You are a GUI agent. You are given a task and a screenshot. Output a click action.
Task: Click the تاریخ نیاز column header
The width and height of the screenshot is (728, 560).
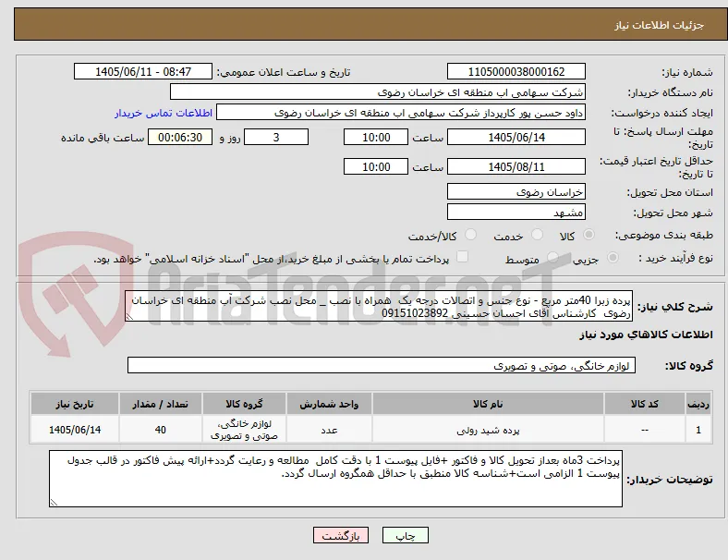pos(75,404)
